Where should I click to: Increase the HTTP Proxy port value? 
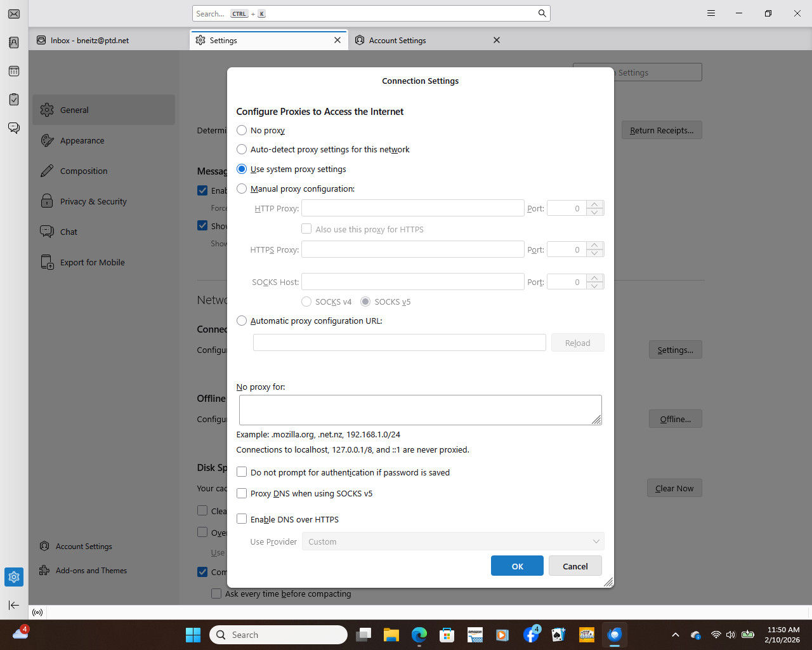tap(594, 204)
